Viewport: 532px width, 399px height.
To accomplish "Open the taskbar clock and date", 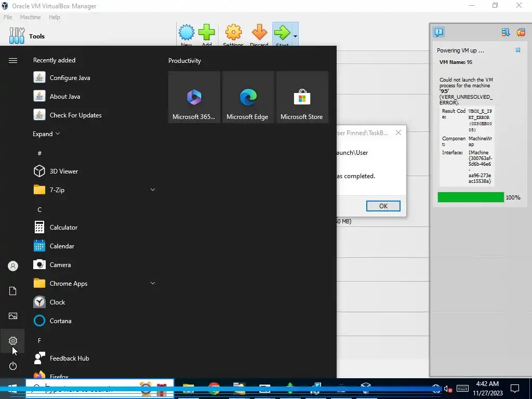I will click(487, 389).
